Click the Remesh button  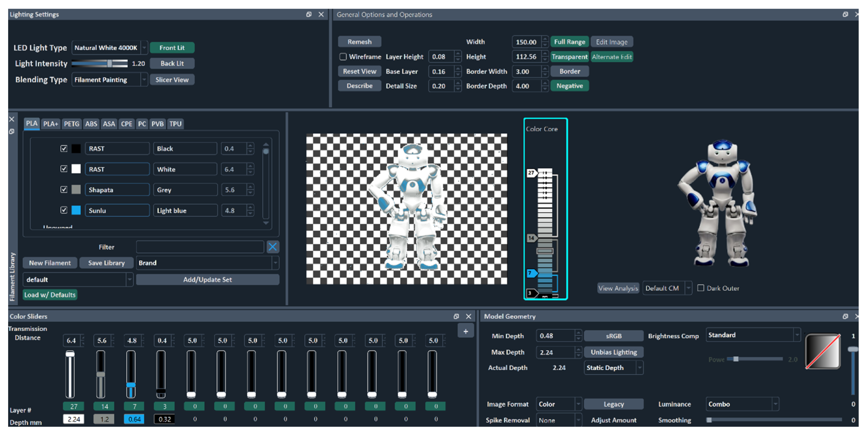click(x=359, y=42)
